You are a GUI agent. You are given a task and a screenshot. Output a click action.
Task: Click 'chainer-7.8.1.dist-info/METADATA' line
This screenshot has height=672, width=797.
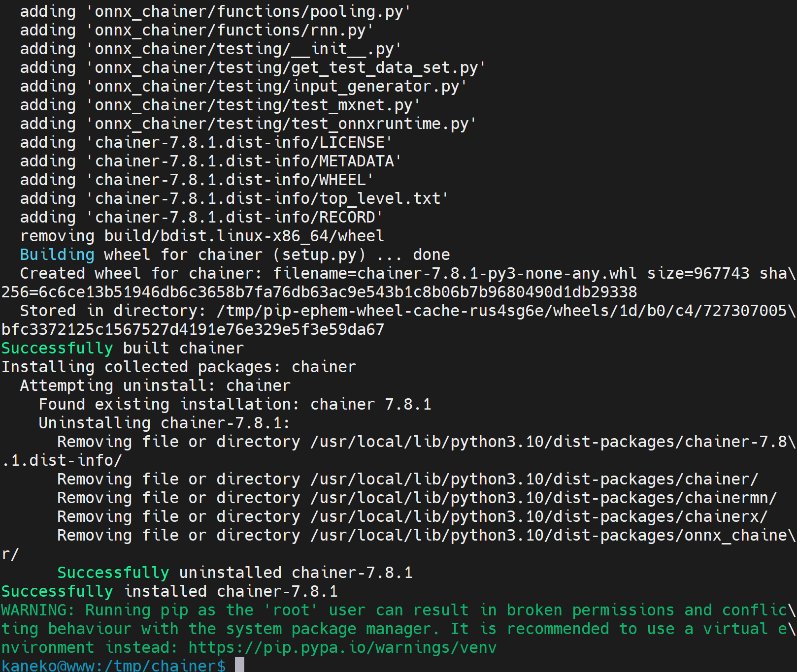click(x=211, y=160)
